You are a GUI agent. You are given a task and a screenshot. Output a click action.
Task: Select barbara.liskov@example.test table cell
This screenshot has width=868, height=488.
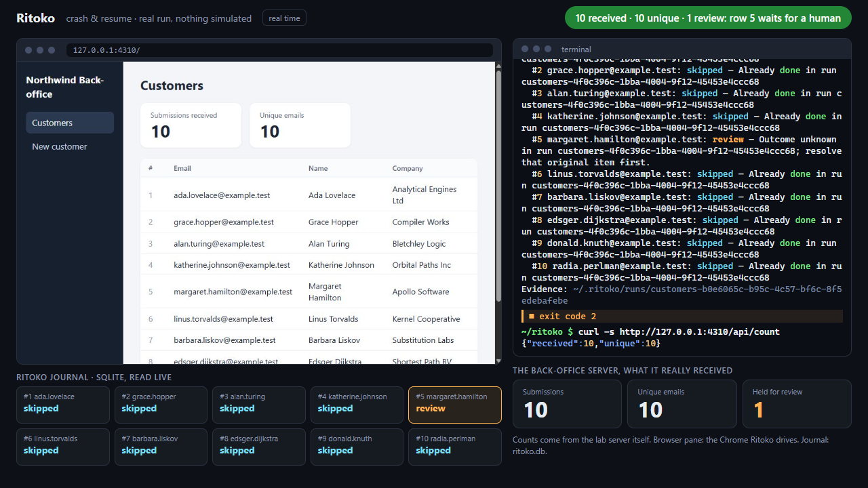point(224,340)
